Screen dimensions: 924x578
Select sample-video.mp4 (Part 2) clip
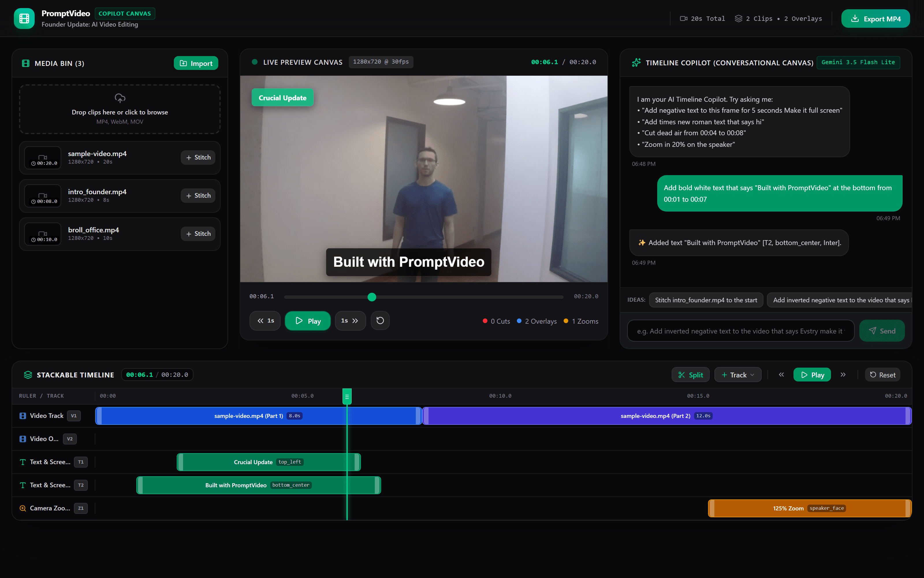tap(667, 416)
